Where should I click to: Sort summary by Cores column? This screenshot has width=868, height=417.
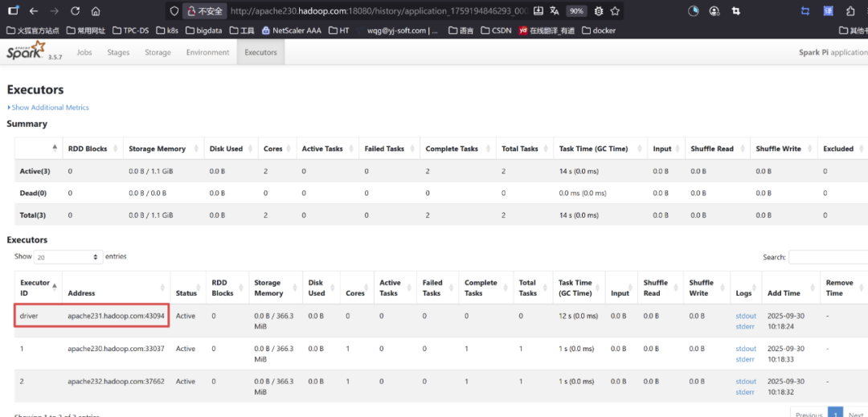(276, 149)
